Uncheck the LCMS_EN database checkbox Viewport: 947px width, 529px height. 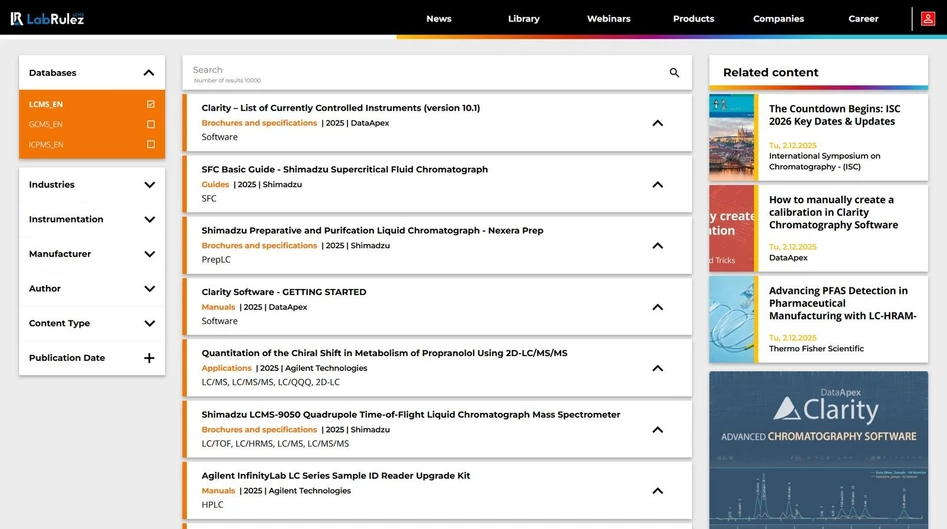click(x=151, y=104)
